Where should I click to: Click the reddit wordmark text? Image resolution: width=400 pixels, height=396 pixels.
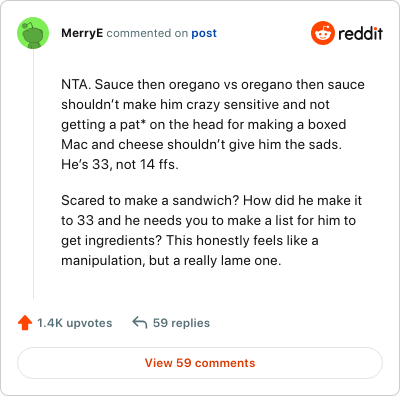(360, 33)
